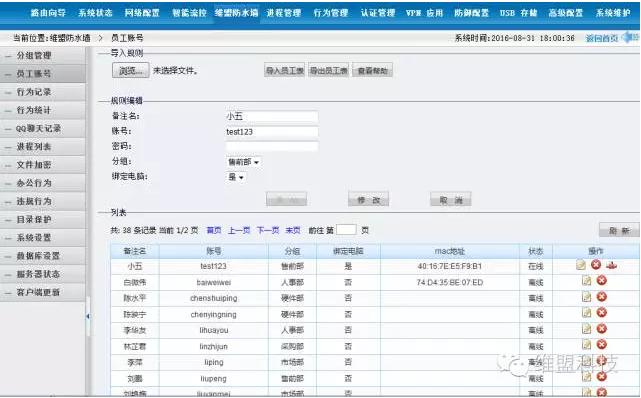
Task: Focus the empty 密码 password field
Action: pyautogui.click(x=272, y=146)
